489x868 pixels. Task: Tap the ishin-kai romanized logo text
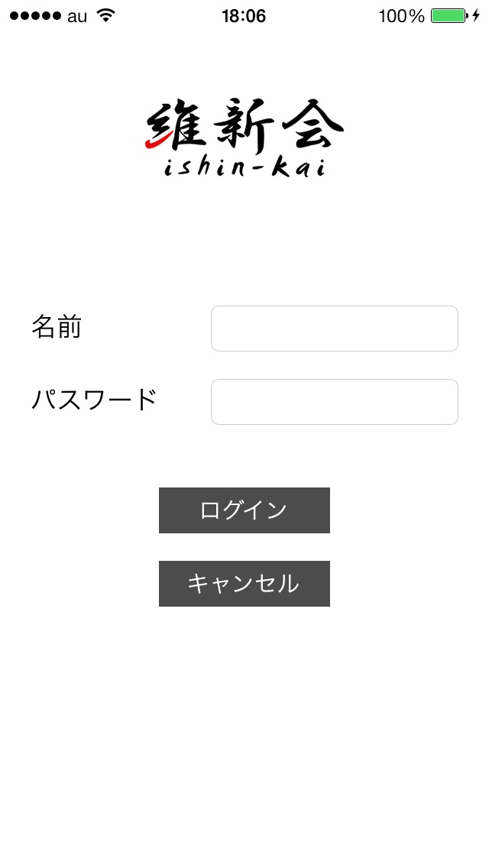click(244, 167)
